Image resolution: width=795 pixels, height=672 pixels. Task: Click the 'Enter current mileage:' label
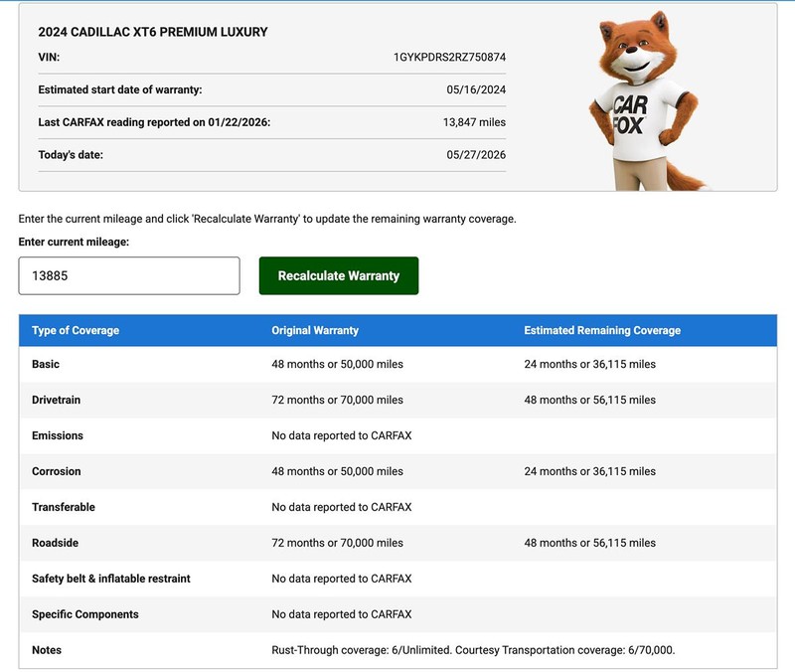74,242
